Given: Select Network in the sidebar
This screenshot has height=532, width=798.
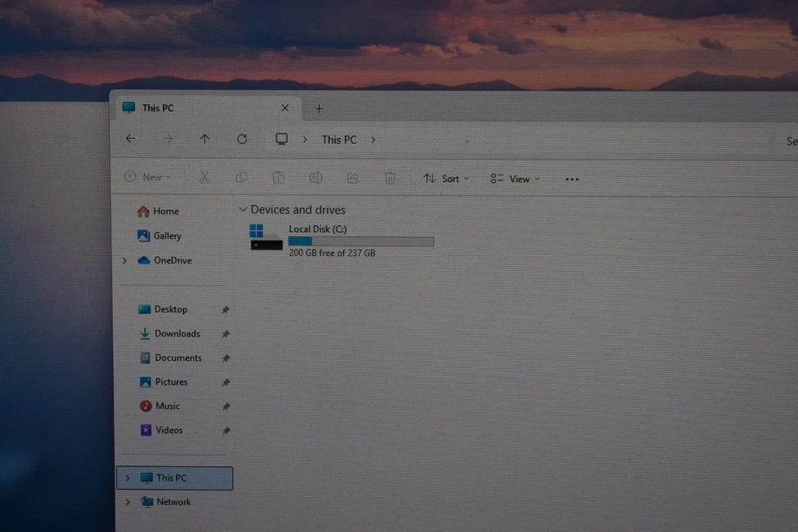Looking at the screenshot, I should (166, 502).
